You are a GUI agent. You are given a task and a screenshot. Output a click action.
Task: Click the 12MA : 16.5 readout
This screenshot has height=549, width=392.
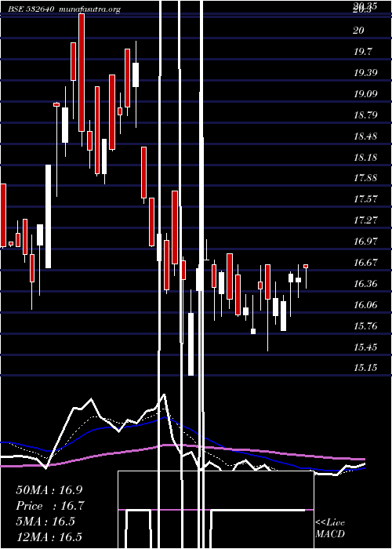[49, 536]
